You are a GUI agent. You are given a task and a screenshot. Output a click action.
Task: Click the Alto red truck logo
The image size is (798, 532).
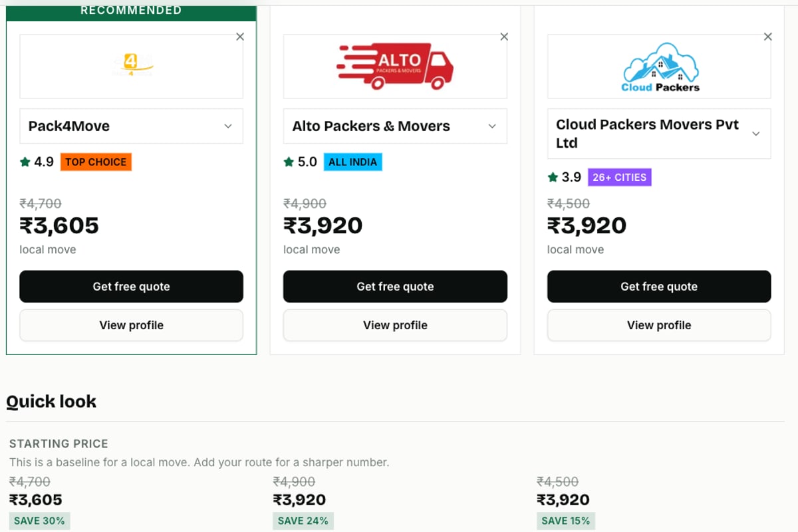point(396,66)
